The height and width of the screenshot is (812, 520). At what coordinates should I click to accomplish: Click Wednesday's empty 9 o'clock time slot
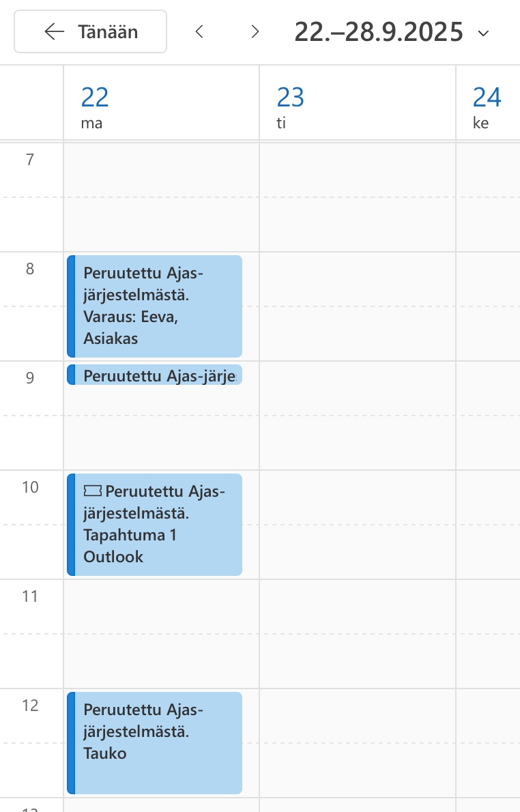click(x=487, y=415)
